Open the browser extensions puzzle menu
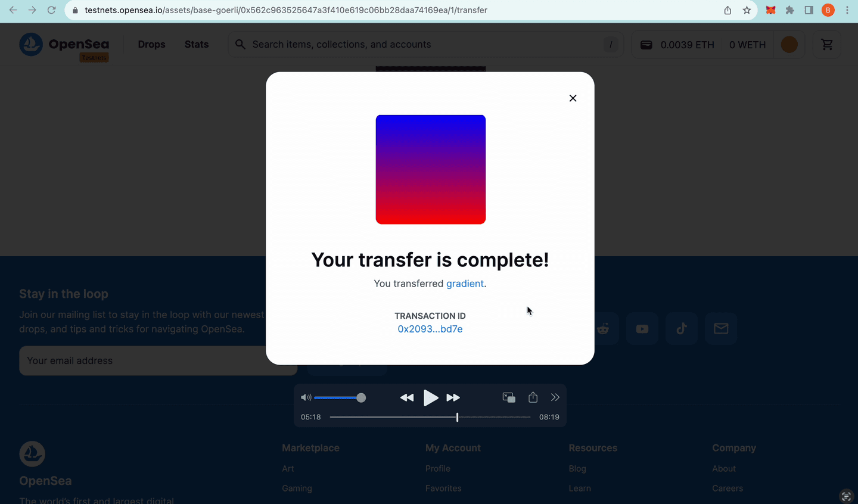Viewport: 858px width, 504px height. pyautogui.click(x=789, y=10)
